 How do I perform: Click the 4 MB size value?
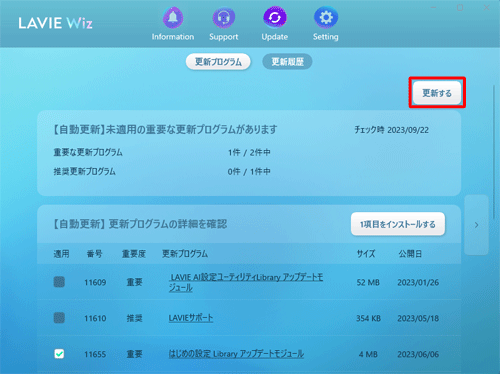[368, 354]
